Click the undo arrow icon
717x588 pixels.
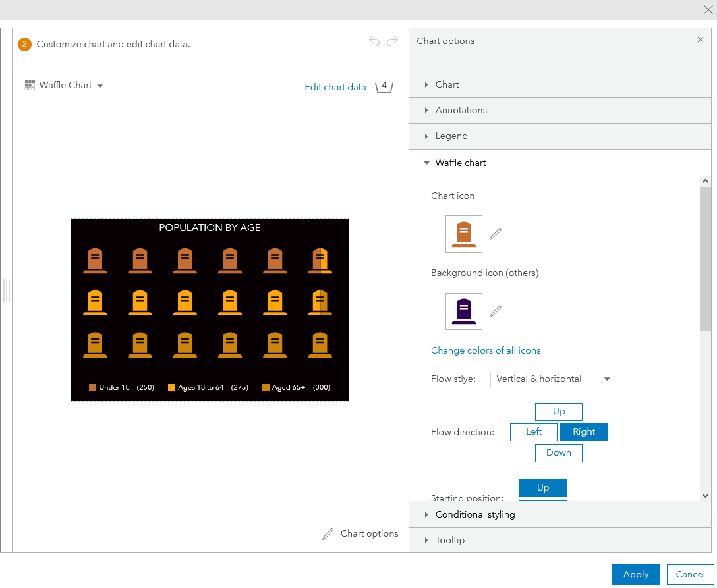tap(374, 41)
